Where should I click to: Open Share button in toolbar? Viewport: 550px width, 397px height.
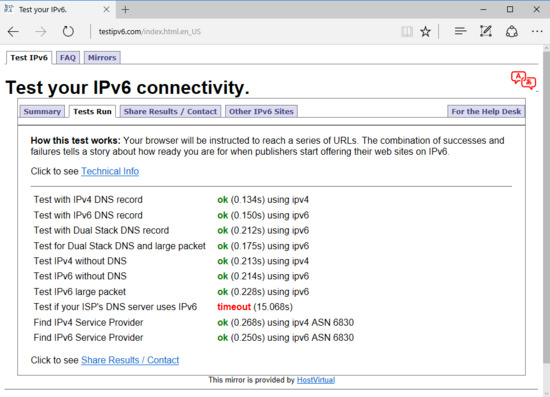click(x=512, y=32)
